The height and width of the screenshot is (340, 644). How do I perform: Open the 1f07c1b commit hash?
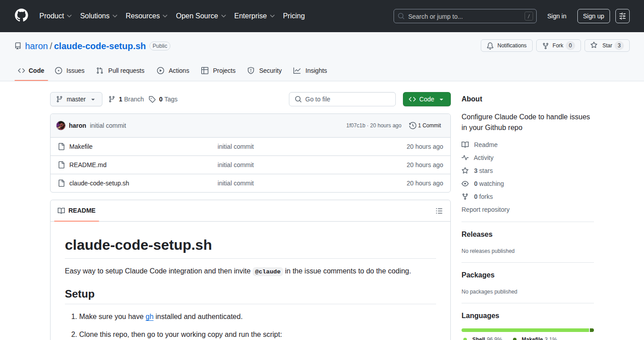(x=356, y=126)
